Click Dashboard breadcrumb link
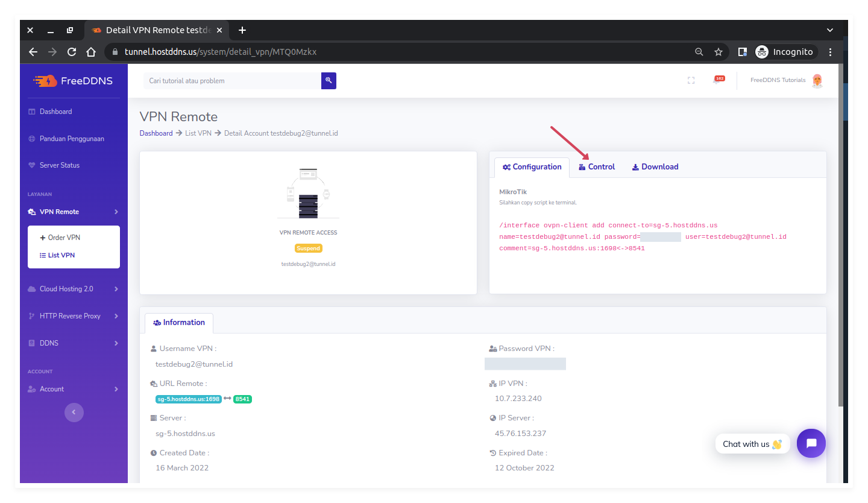The width and height of the screenshot is (868, 503). coord(156,133)
